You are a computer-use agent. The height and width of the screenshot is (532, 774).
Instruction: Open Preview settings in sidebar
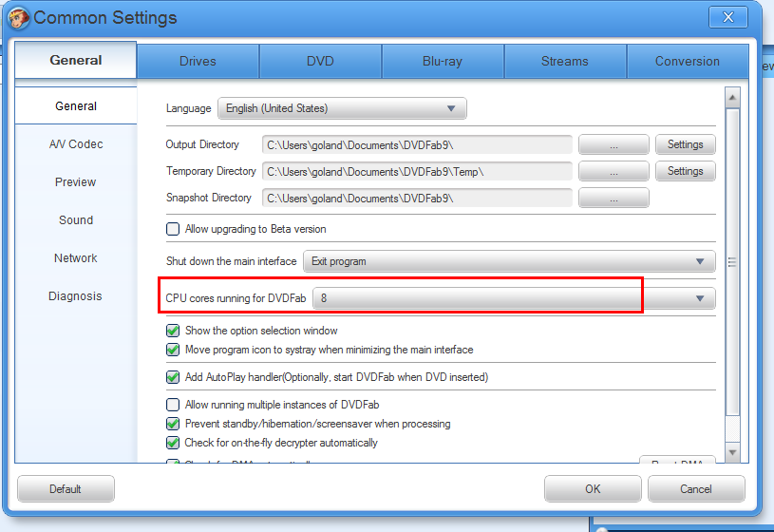click(76, 182)
